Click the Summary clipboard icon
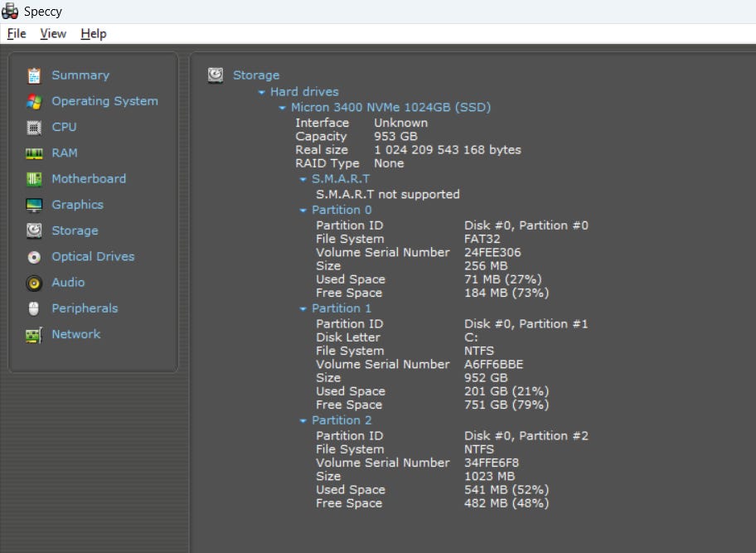 34,75
